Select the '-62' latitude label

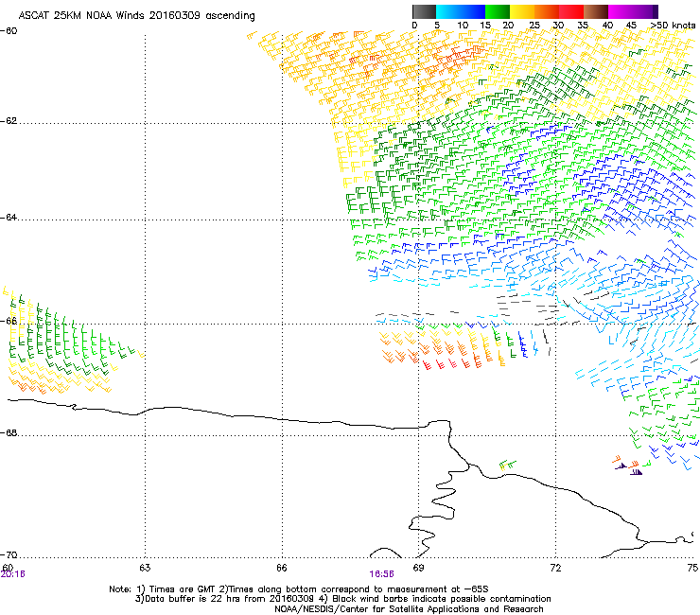pyautogui.click(x=9, y=121)
